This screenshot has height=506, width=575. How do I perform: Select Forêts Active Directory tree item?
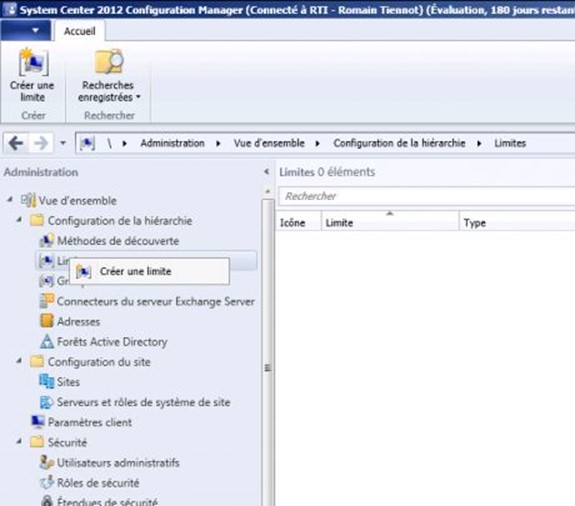[x=112, y=342]
